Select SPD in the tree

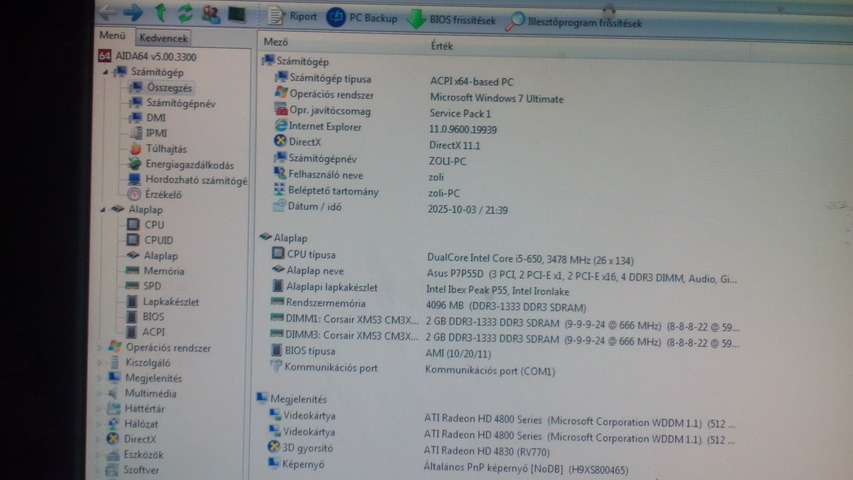click(152, 286)
